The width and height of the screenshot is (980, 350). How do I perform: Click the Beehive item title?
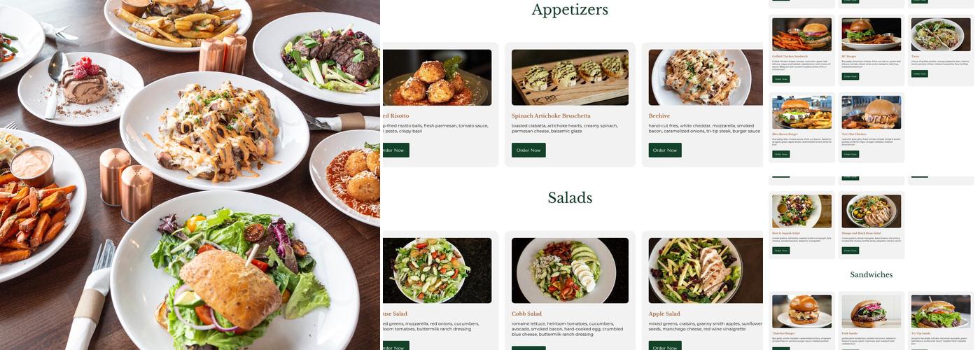click(x=659, y=115)
